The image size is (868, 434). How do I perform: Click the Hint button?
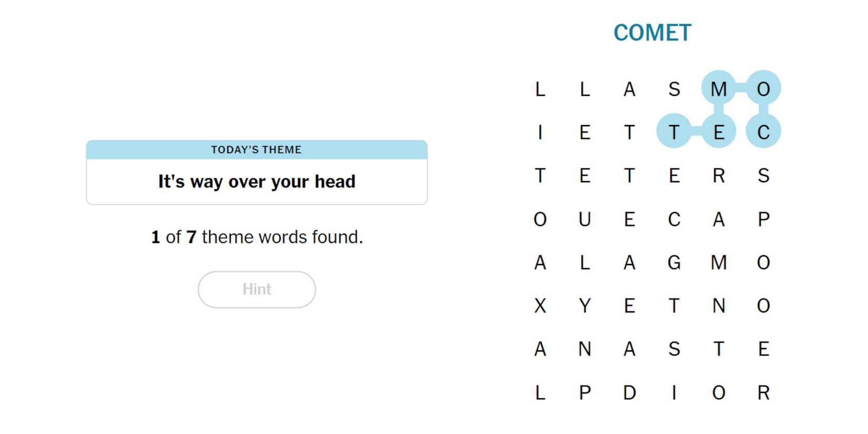point(256,289)
